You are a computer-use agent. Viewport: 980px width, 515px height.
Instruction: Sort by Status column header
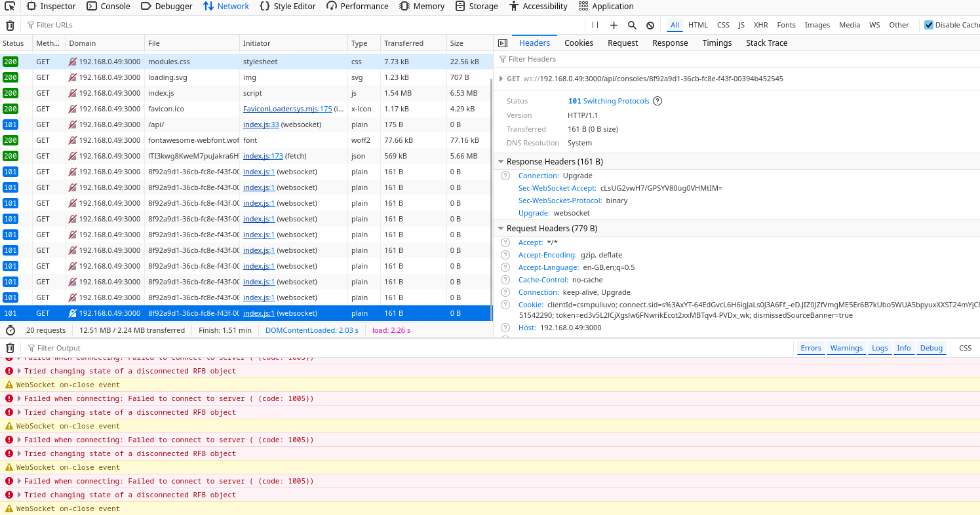pyautogui.click(x=16, y=43)
